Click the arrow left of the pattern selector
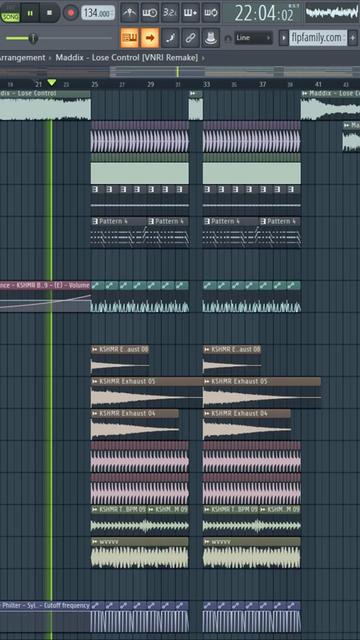Image resolution: width=360 pixels, height=640 pixels. pyautogui.click(x=284, y=38)
